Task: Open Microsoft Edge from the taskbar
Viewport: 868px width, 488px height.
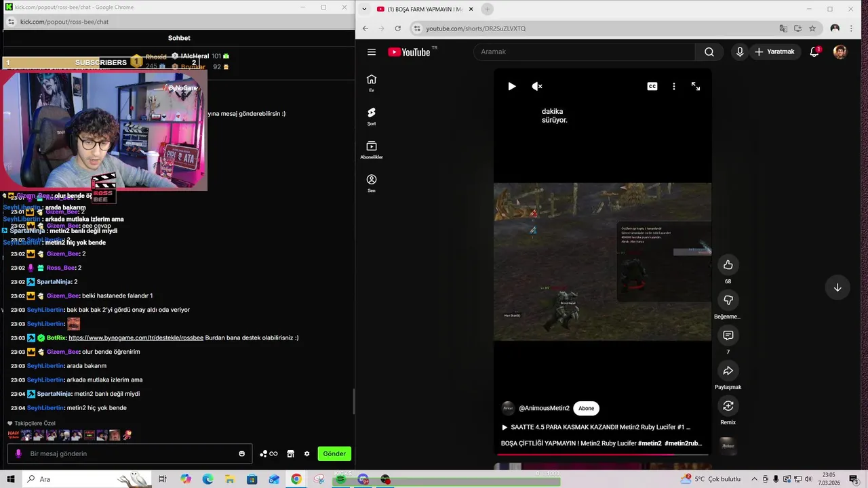Action: (208, 479)
